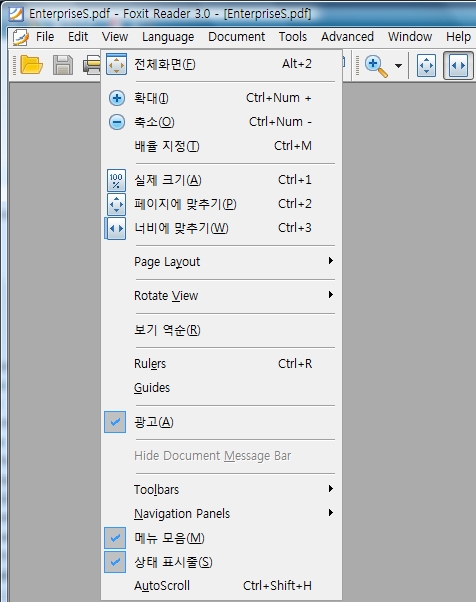This screenshot has height=602, width=476.
Task: Click the Fit Page toolbar icon
Action: click(x=426, y=66)
